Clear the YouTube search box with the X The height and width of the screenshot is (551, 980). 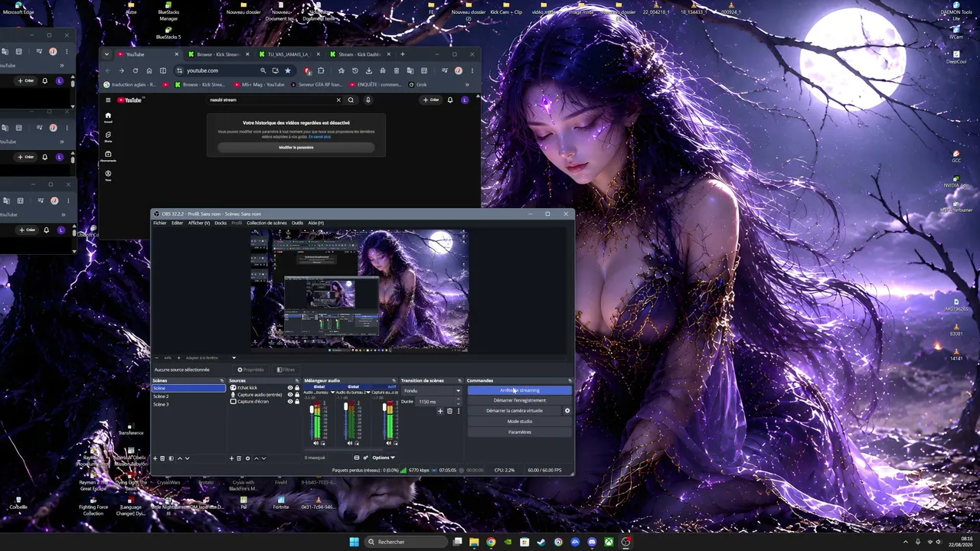[338, 99]
